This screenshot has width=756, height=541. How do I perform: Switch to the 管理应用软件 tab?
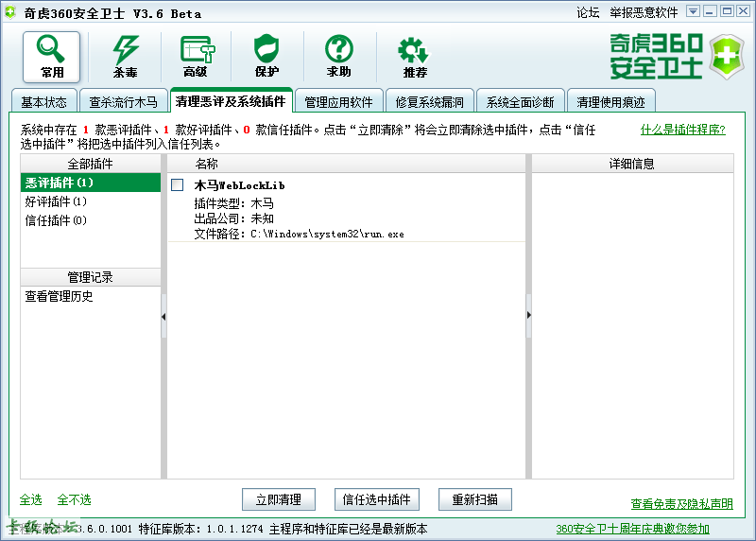pos(338,101)
